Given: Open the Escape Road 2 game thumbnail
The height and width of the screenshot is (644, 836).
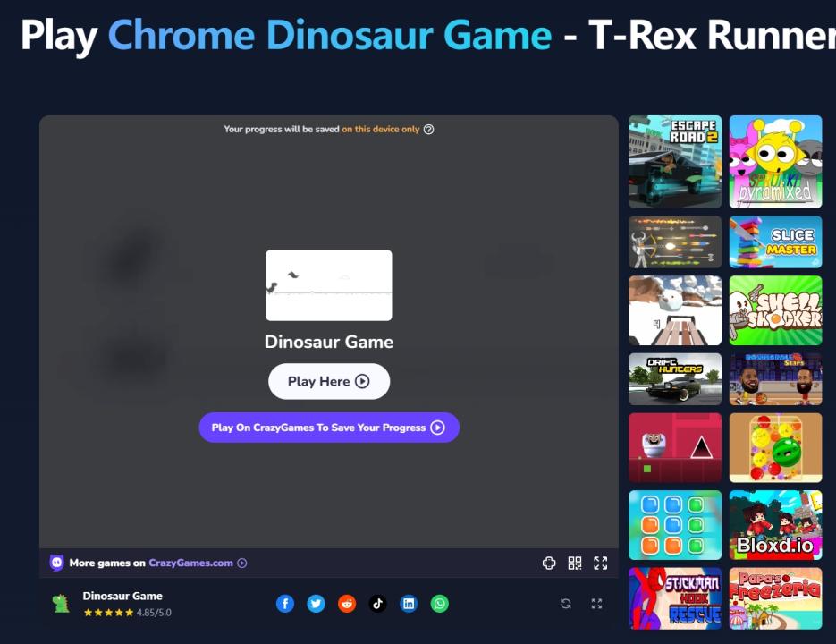Looking at the screenshot, I should [x=675, y=162].
